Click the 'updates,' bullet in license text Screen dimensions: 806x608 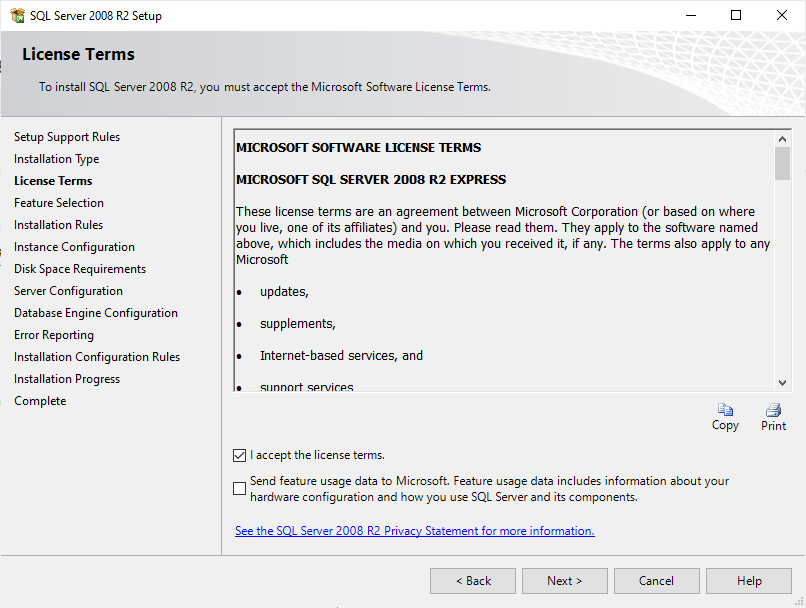click(284, 291)
